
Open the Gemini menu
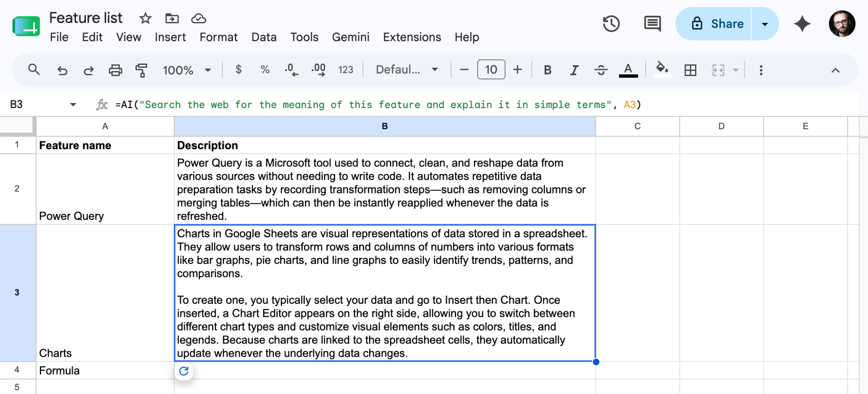[351, 37]
